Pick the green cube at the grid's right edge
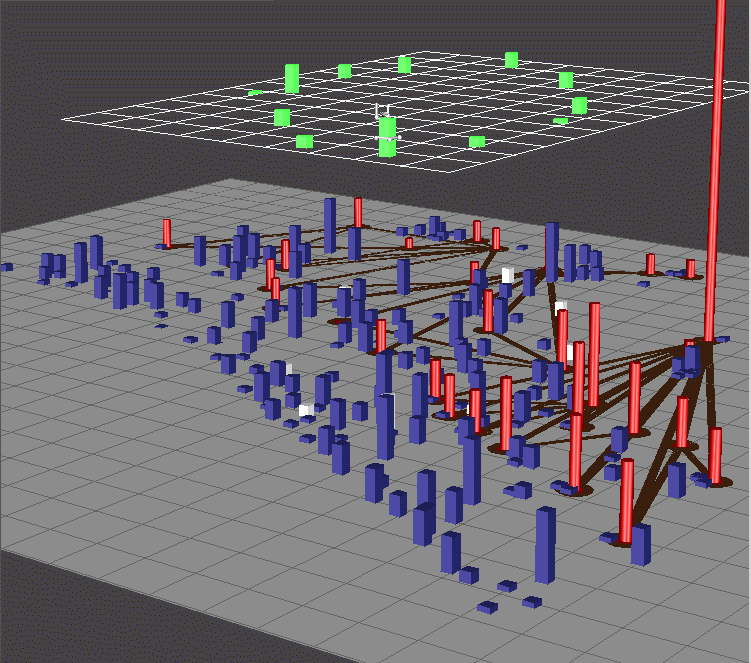Image resolution: width=751 pixels, height=663 pixels. tap(579, 105)
